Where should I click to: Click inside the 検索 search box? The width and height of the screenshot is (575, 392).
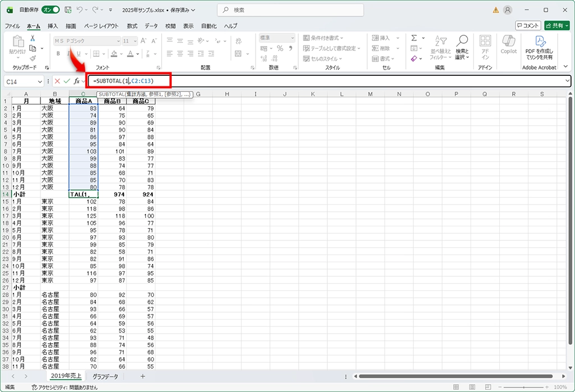pos(292,10)
